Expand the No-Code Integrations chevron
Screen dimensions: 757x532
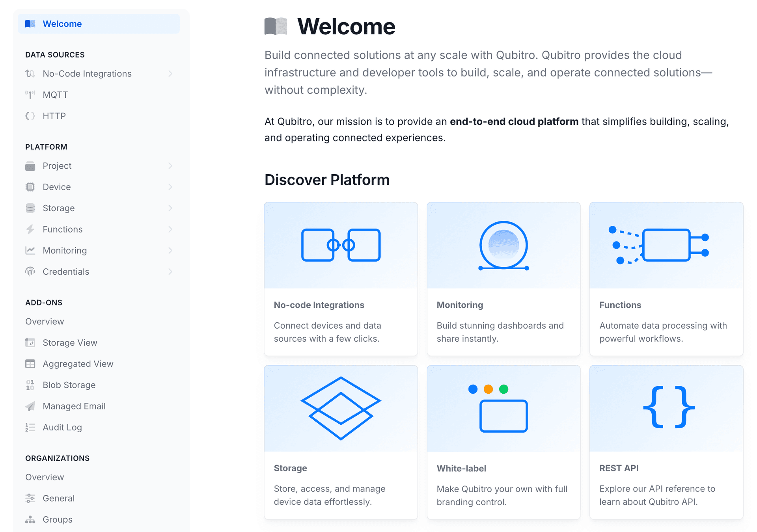click(x=170, y=74)
